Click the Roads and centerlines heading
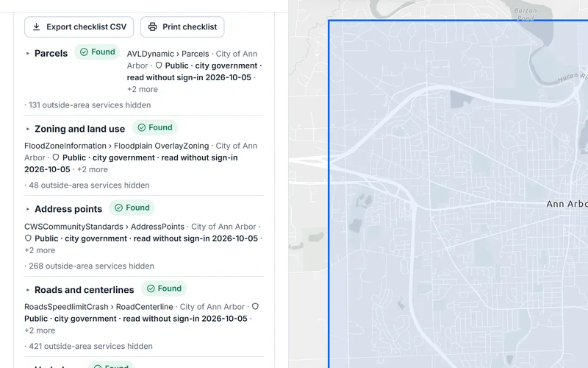This screenshot has width=588, height=368. [x=85, y=290]
